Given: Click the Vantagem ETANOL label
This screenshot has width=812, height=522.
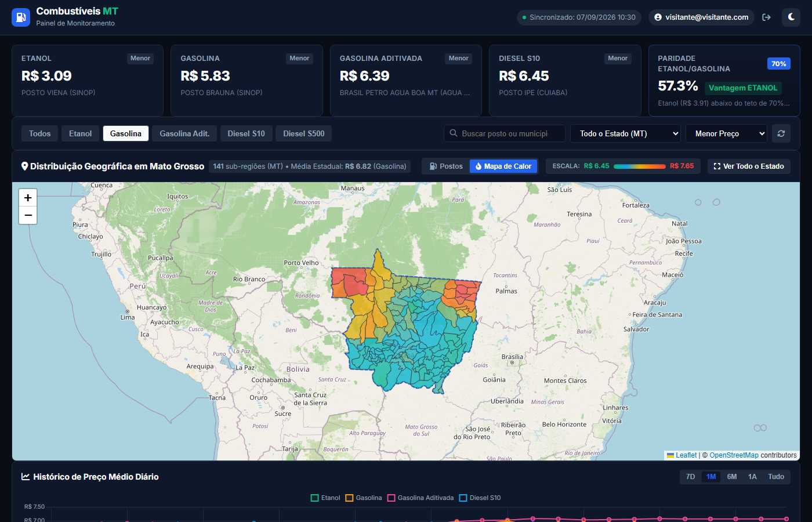Looking at the screenshot, I should [x=743, y=88].
